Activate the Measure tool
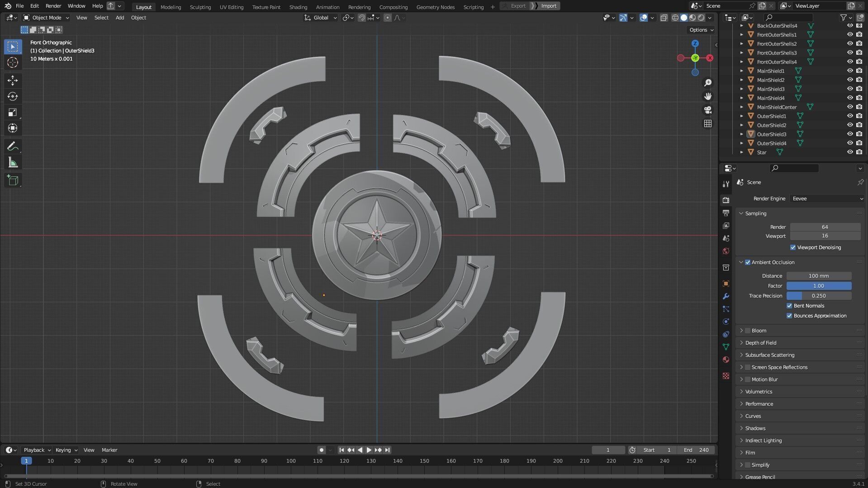This screenshot has width=868, height=488. pos(13,162)
